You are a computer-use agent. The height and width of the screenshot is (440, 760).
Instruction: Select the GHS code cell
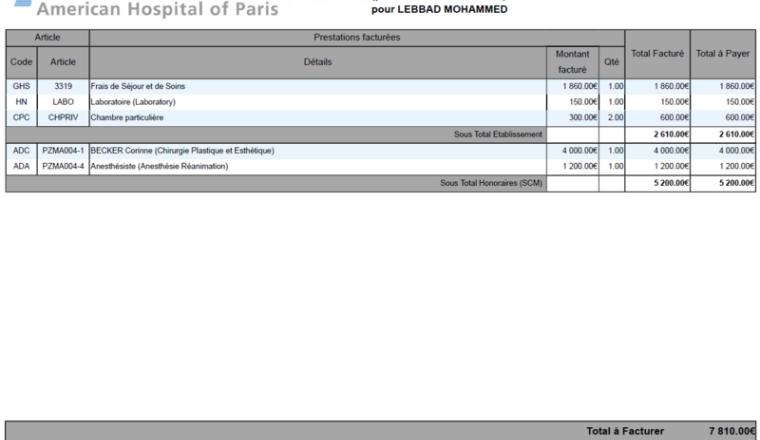coord(21,86)
